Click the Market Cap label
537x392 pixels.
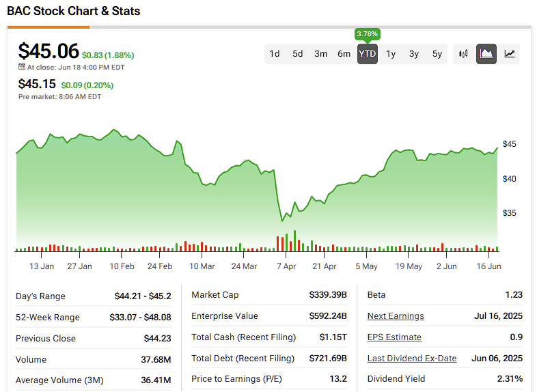click(x=215, y=295)
